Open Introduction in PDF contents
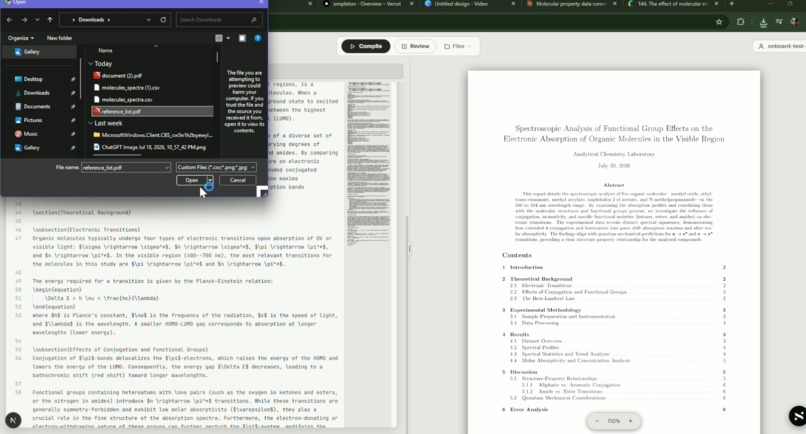 point(526,267)
